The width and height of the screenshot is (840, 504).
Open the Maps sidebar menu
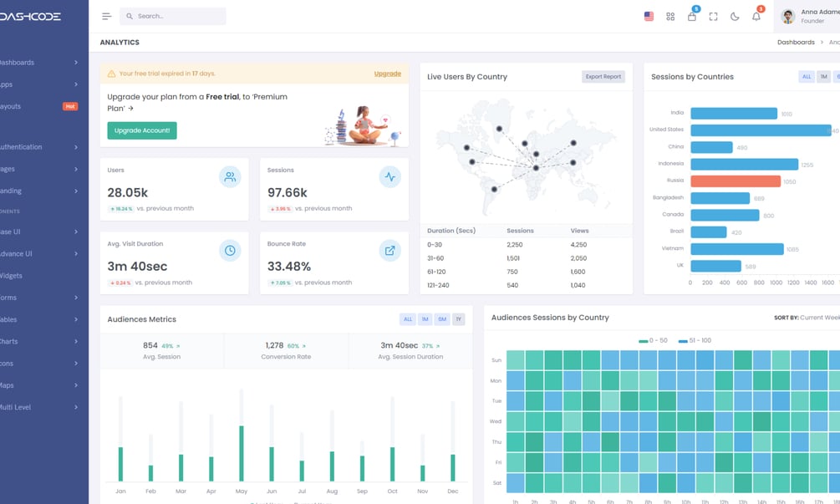(x=38, y=385)
